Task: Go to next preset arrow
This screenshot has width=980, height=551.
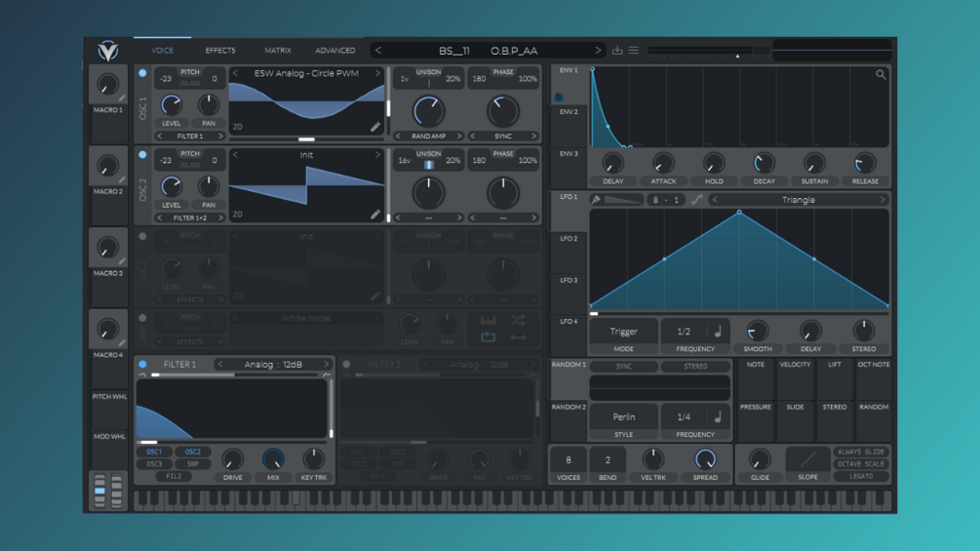Action: click(x=598, y=51)
